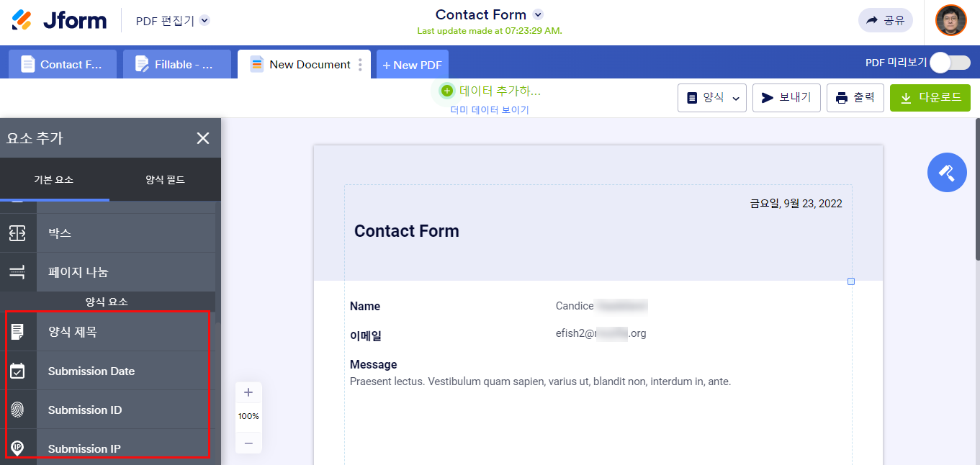Screen dimensions: 980x465
Task: Open the paint roller design tool
Action: pos(947,173)
